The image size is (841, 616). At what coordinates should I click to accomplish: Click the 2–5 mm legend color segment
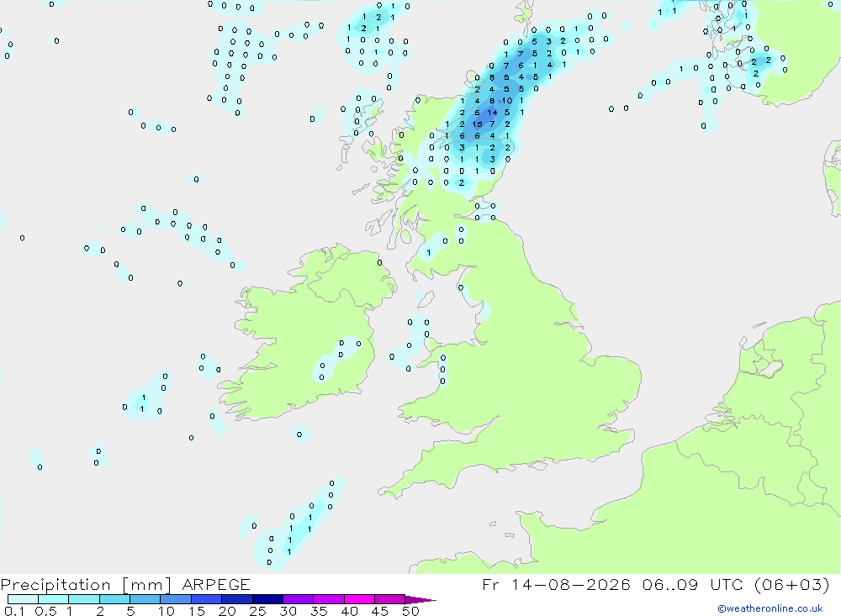coord(114,599)
